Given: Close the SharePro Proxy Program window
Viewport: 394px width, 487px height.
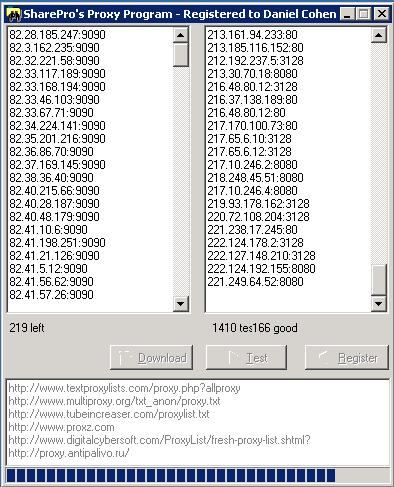Looking at the screenshot, I should point(381,14).
